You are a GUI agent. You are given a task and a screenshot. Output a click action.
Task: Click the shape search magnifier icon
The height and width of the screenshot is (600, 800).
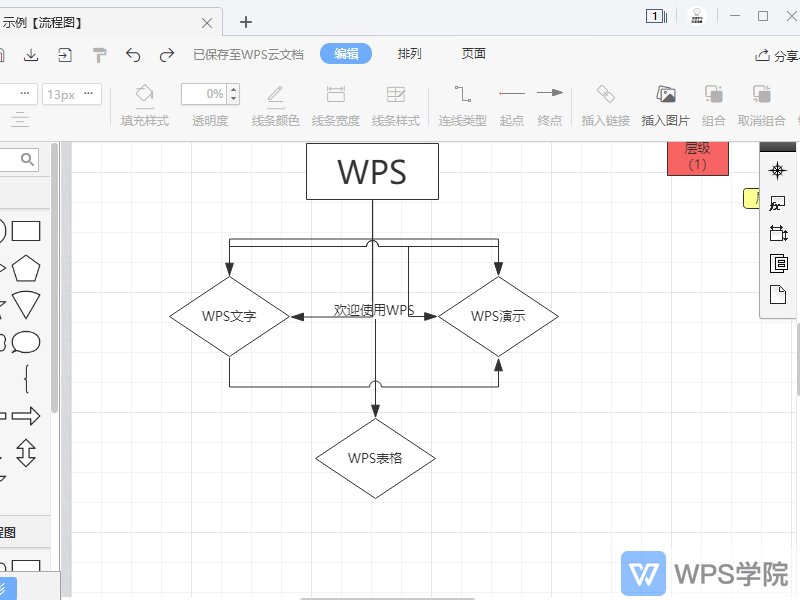28,160
